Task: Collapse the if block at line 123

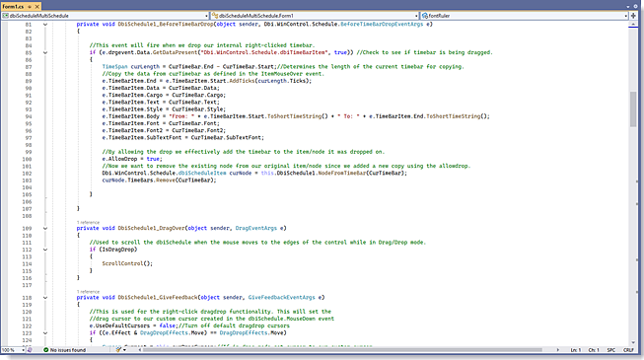Action: (45, 333)
